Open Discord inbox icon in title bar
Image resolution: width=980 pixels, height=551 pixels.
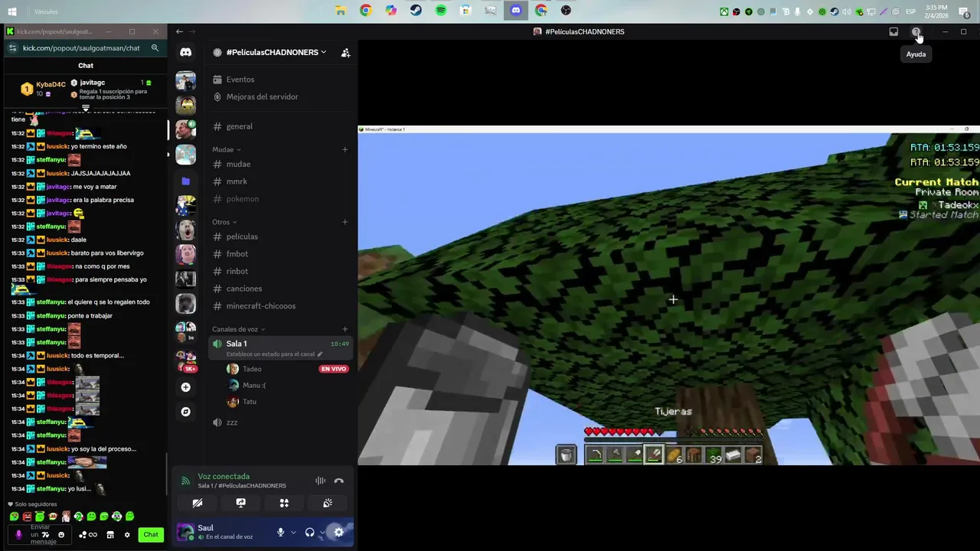coord(893,31)
